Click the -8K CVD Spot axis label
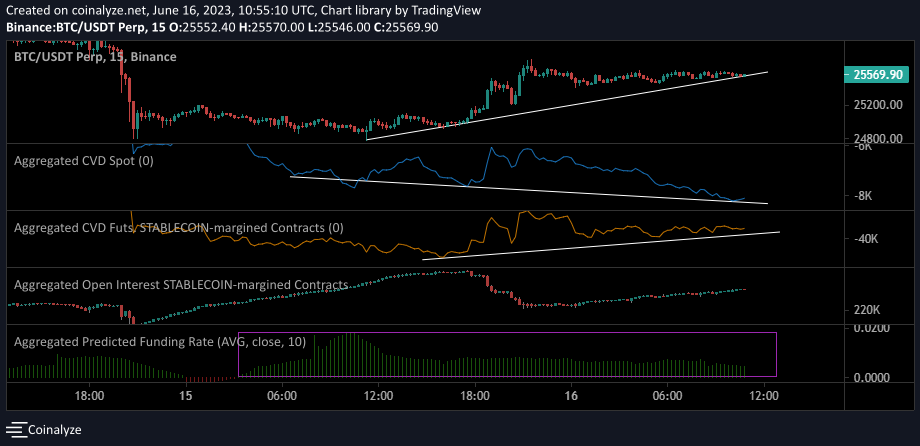The height and width of the screenshot is (446, 920). point(865,196)
